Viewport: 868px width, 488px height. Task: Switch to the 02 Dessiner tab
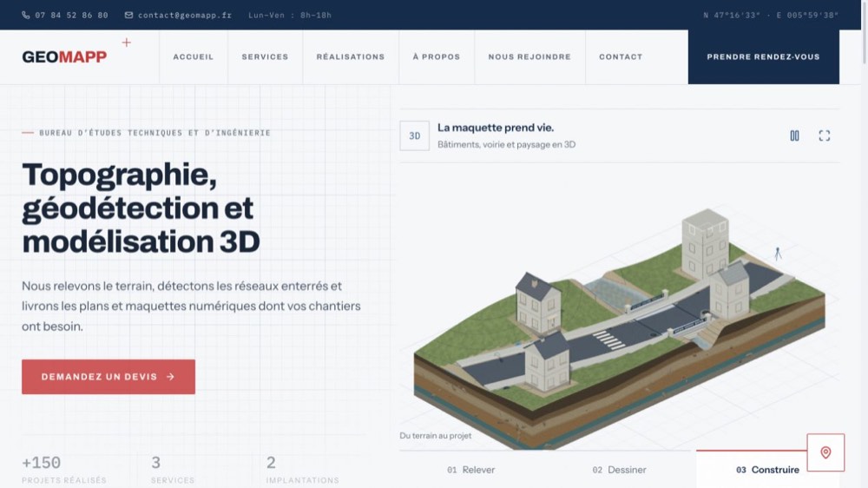click(619, 470)
